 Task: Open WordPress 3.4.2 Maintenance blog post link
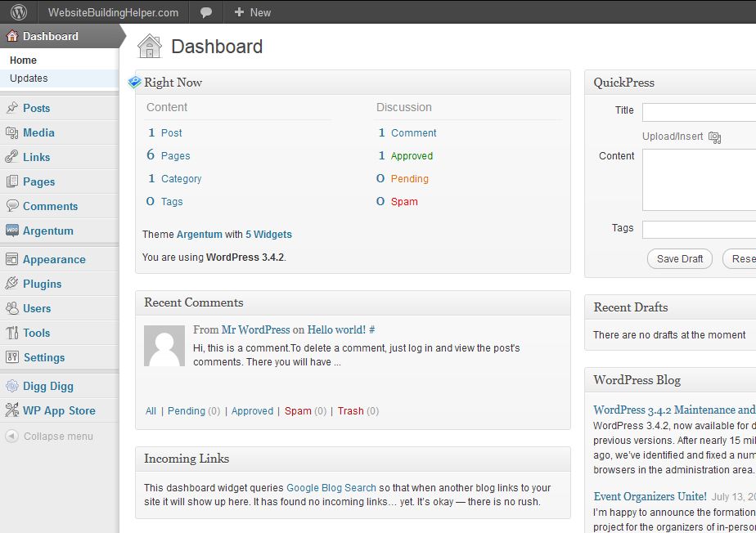point(674,410)
